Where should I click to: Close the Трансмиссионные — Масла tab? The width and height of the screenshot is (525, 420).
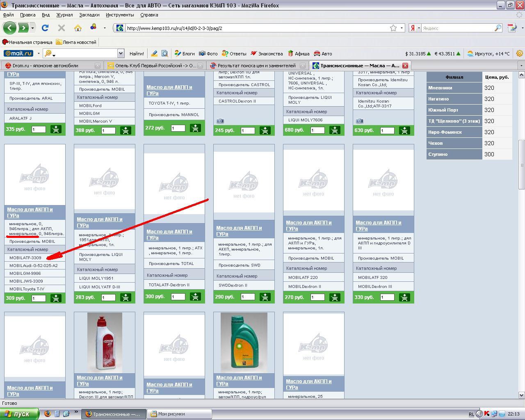(x=405, y=66)
